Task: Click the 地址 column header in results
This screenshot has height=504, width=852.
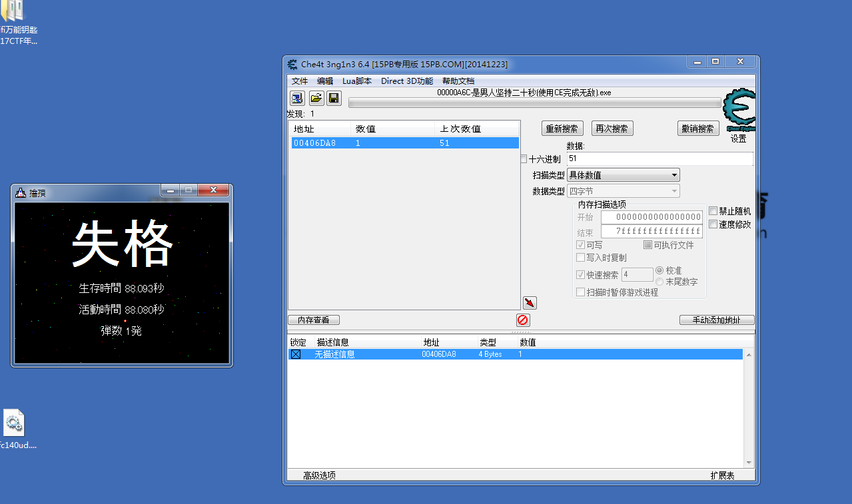Action: coord(320,129)
